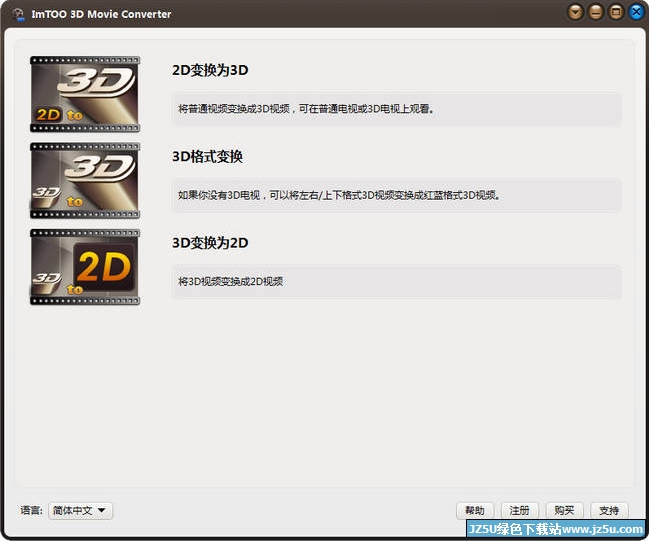Click the 语言 label
649x541 pixels.
pyautogui.click(x=31, y=510)
